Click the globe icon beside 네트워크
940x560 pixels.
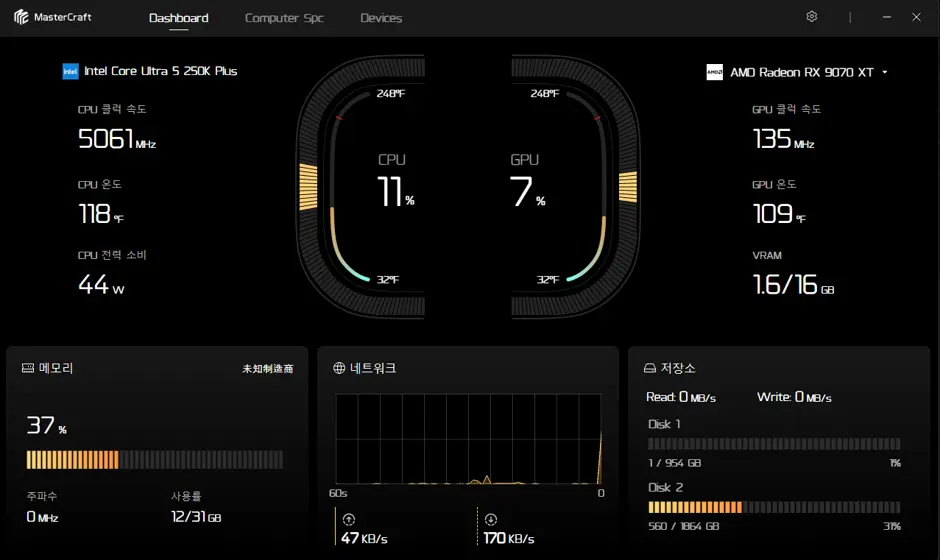pyautogui.click(x=339, y=368)
